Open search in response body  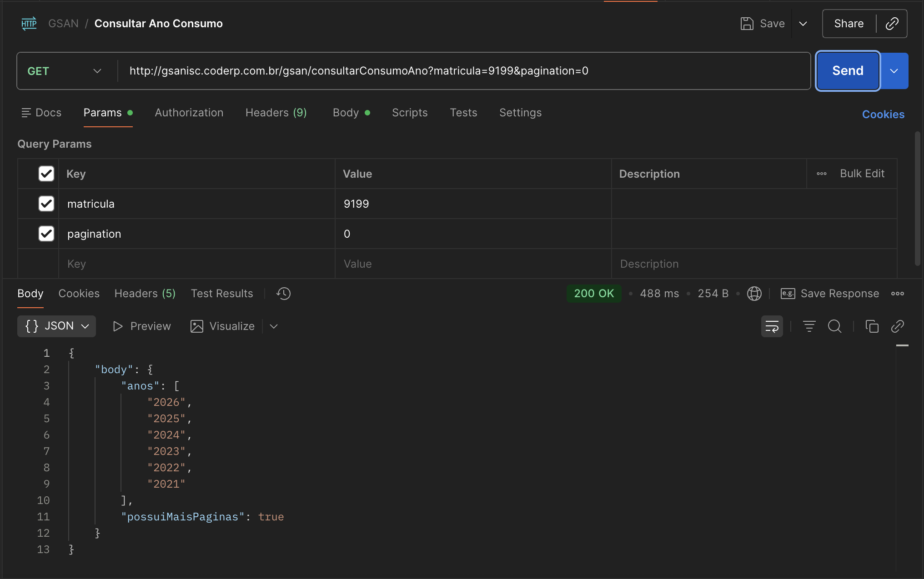pyautogui.click(x=834, y=326)
